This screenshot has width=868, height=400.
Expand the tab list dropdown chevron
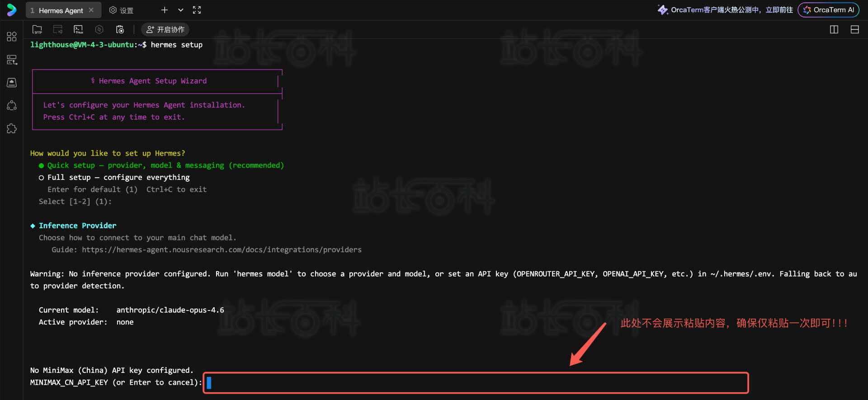[x=180, y=10]
